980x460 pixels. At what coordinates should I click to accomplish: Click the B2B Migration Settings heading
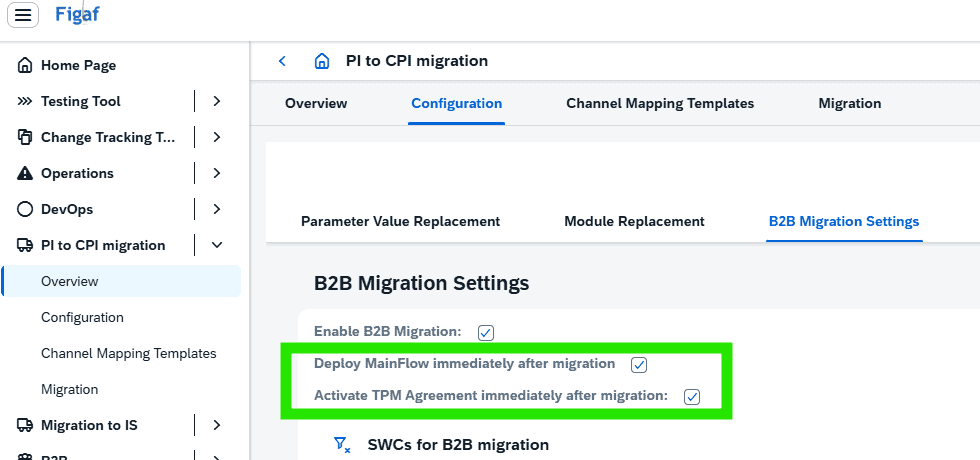click(421, 283)
